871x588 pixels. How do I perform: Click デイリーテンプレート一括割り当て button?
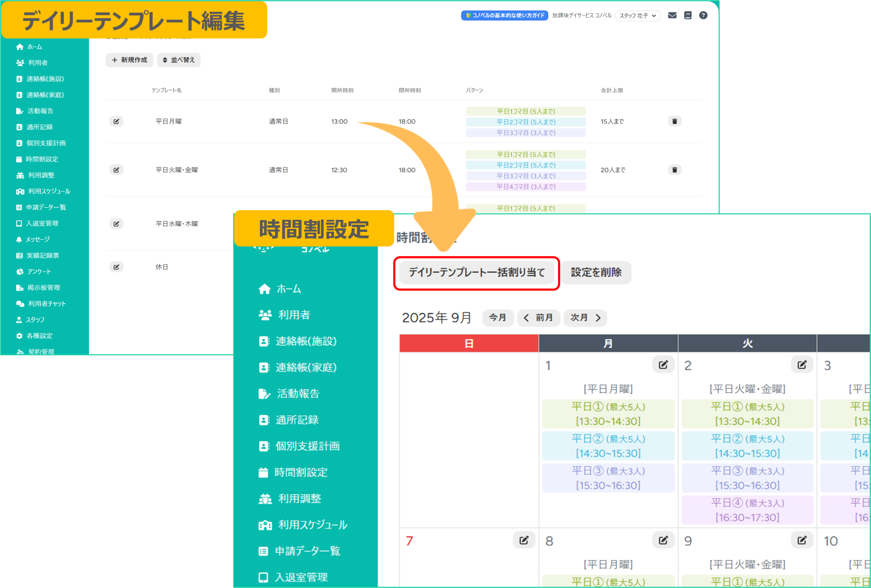click(476, 273)
